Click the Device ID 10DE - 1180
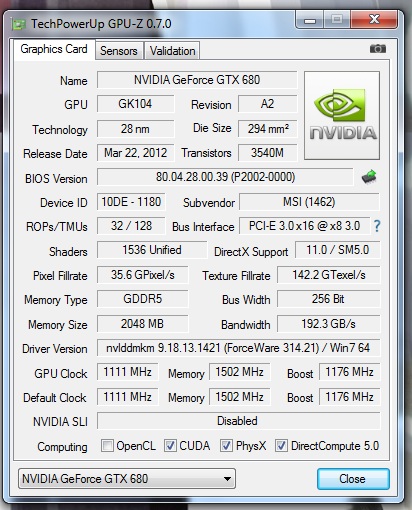 [x=131, y=202]
